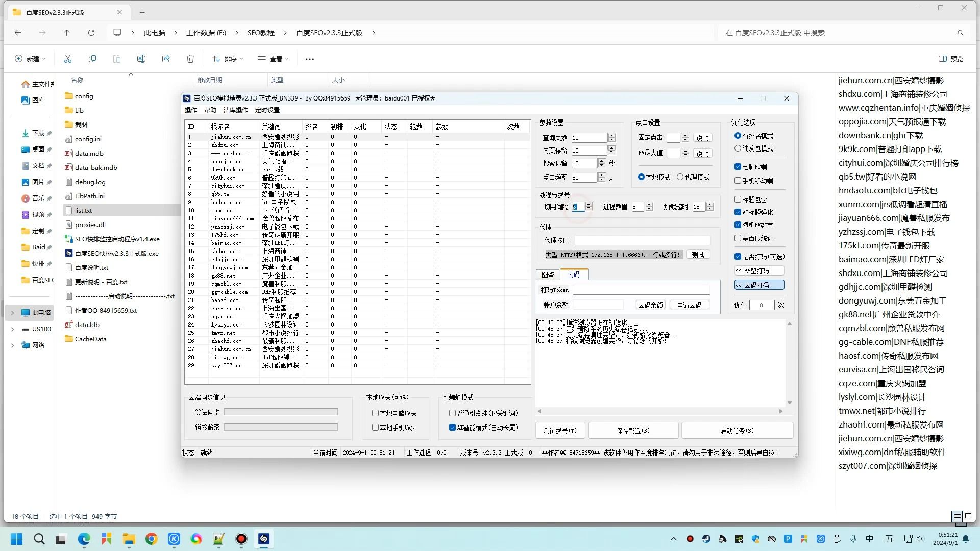
Task: Click the Cut icon in Explorer toolbar
Action: click(68, 59)
